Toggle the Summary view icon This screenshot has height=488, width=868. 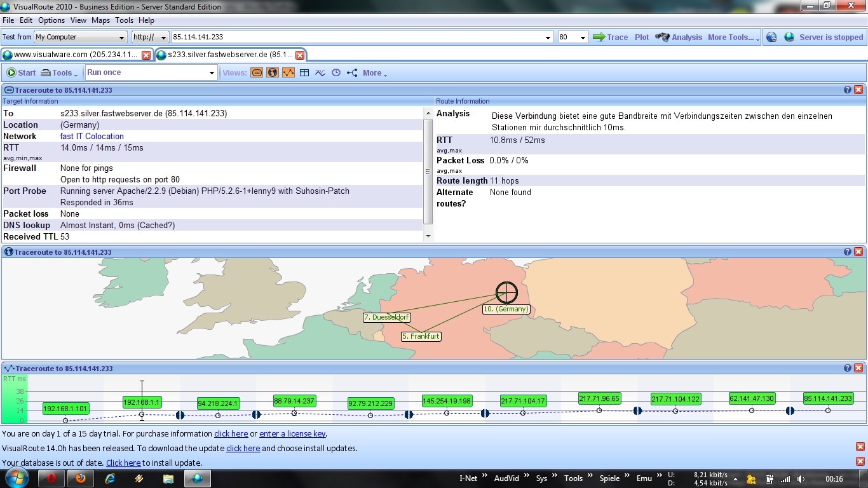(x=257, y=73)
